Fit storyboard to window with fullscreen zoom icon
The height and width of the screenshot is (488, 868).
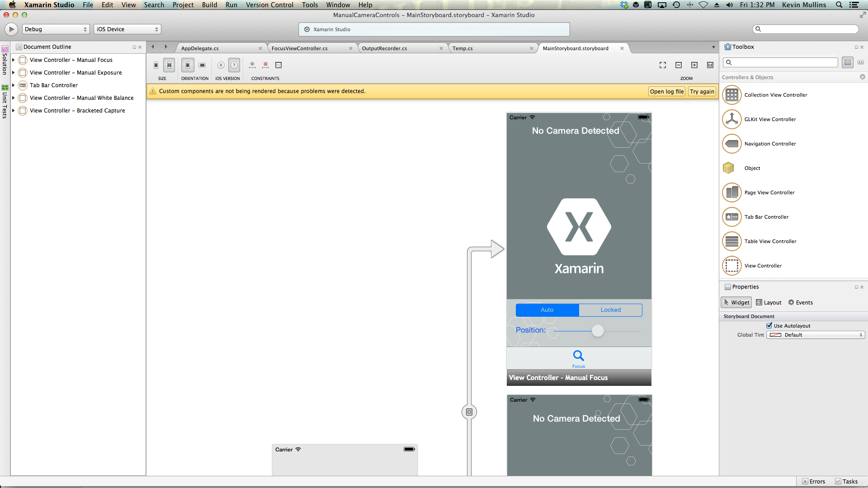(662, 65)
